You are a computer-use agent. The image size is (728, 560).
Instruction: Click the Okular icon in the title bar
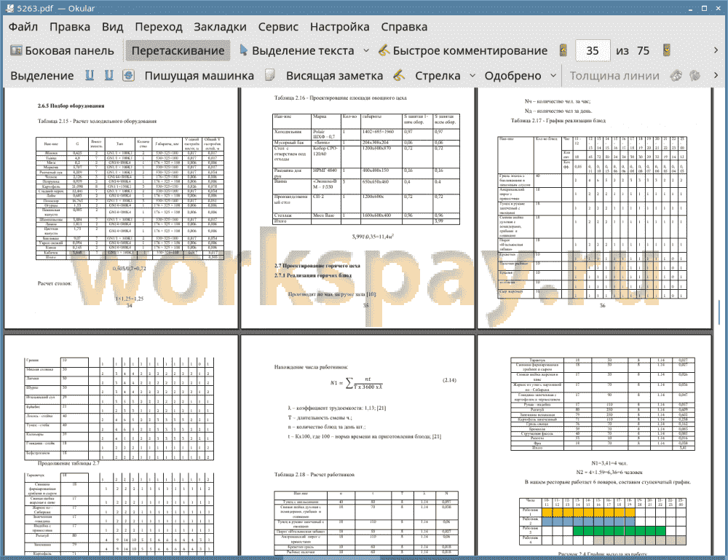(9, 8)
